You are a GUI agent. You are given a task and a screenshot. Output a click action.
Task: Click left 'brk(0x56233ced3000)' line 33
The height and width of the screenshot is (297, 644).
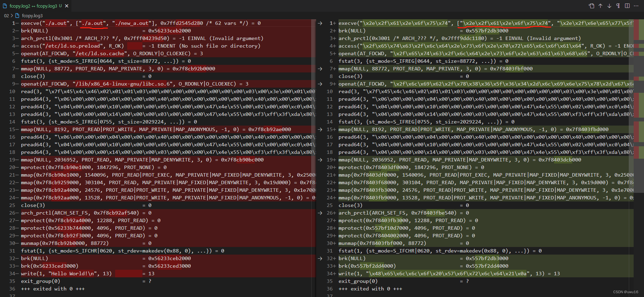click(x=50, y=266)
